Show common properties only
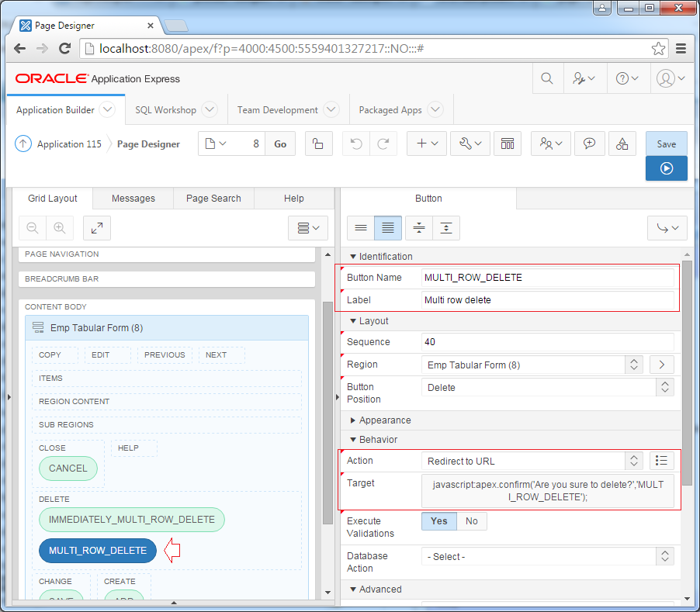700x612 pixels. [361, 228]
